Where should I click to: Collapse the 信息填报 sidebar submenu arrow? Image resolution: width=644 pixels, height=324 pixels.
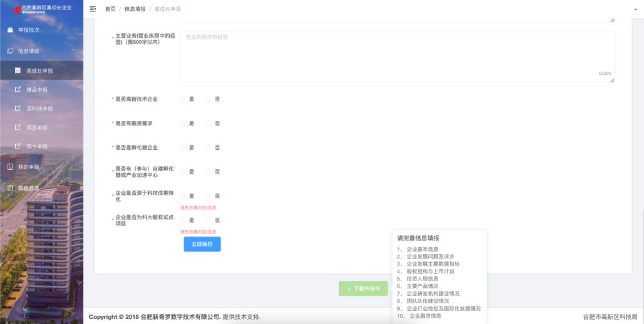(74, 50)
